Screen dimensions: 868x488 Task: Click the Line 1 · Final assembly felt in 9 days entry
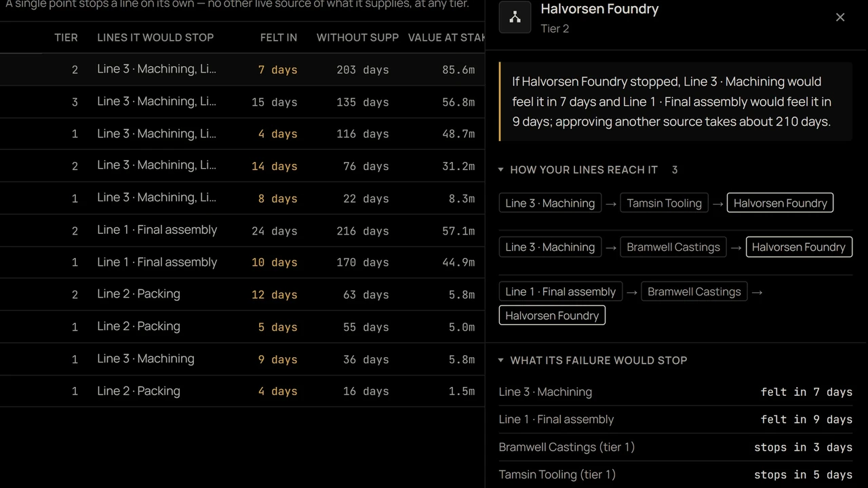pos(675,420)
